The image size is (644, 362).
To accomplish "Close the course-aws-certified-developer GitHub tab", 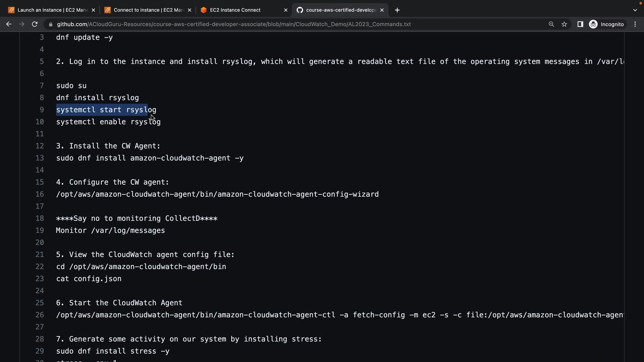I will [x=382, y=10].
